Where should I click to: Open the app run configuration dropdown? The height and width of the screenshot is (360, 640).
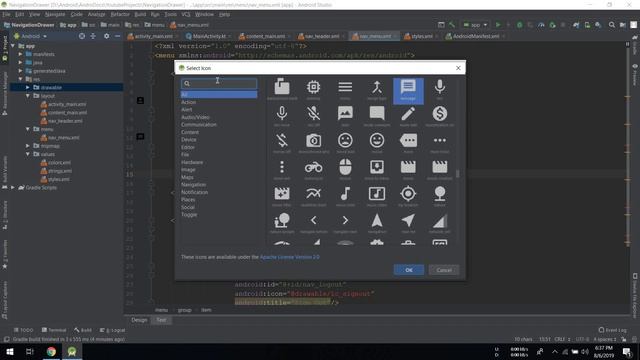(475, 25)
